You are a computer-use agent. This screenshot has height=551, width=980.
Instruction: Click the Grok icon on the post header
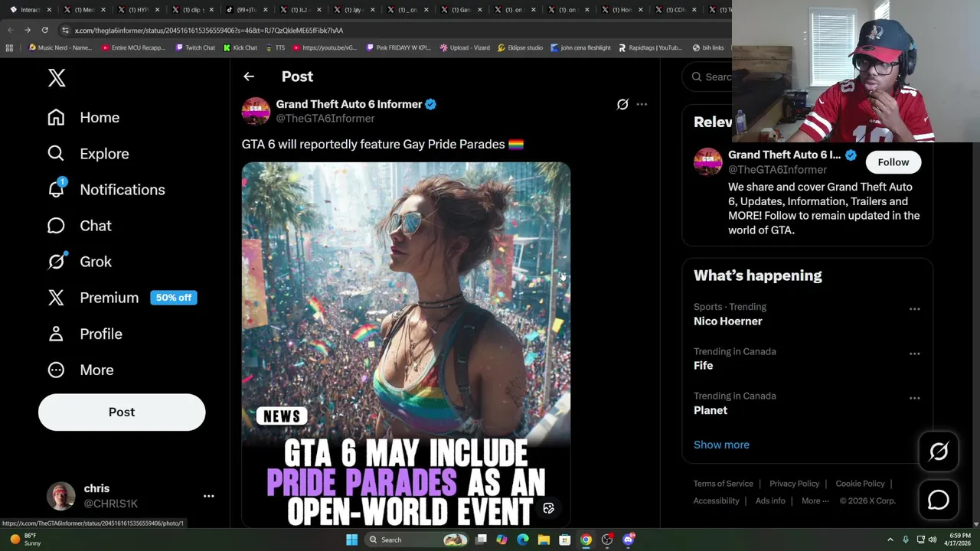622,104
